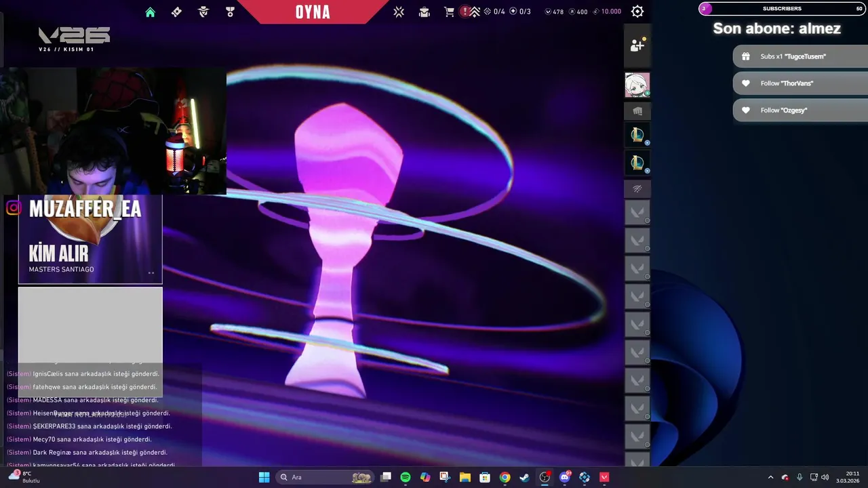
Task: Click the 10.000 Kingdom Credits balance
Action: [607, 12]
